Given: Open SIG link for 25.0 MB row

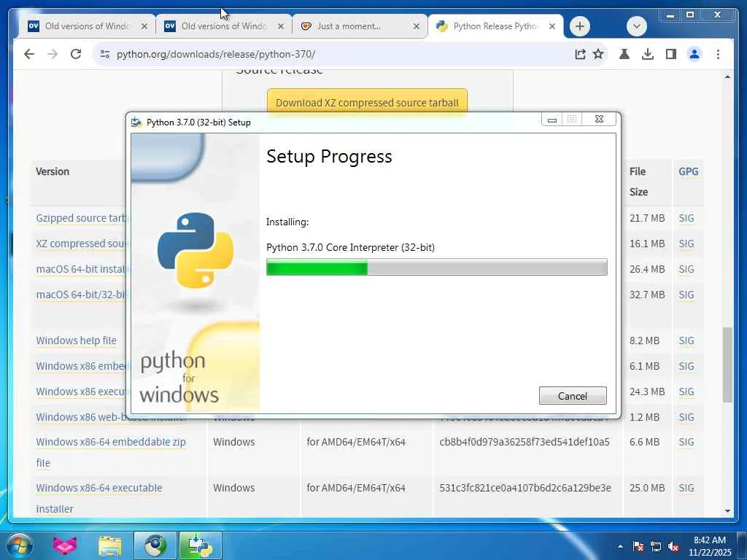Looking at the screenshot, I should point(686,488).
